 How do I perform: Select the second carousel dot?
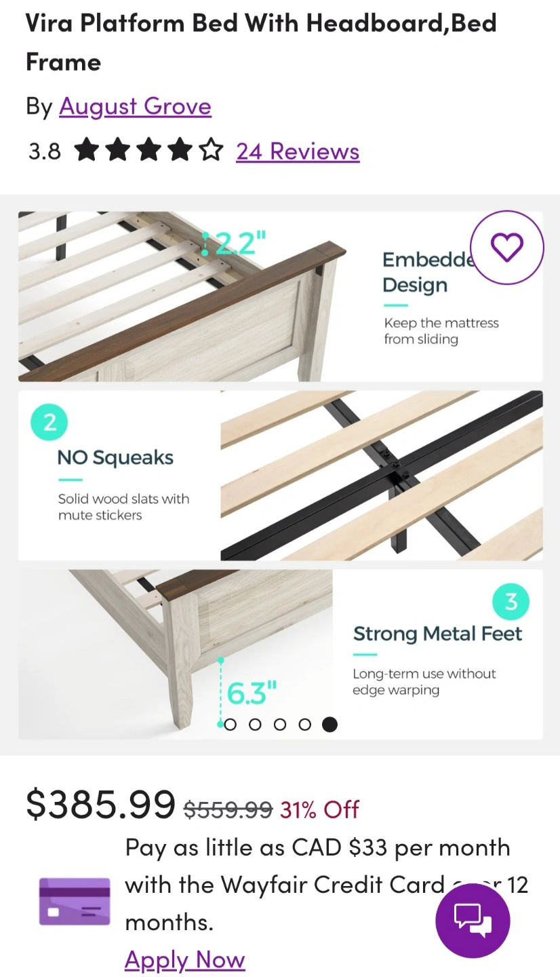point(255,725)
